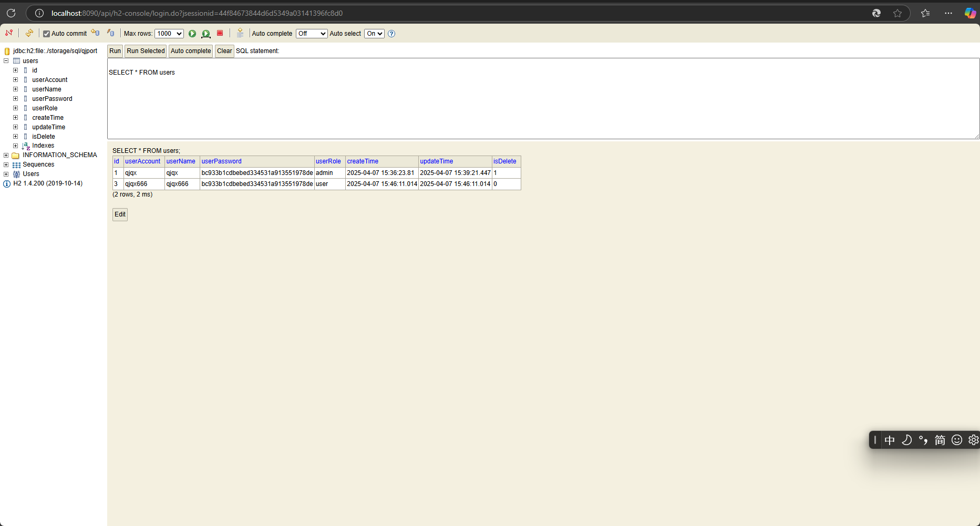The image size is (980, 526).
Task: Expand the userAccount column node
Action: [x=16, y=80]
